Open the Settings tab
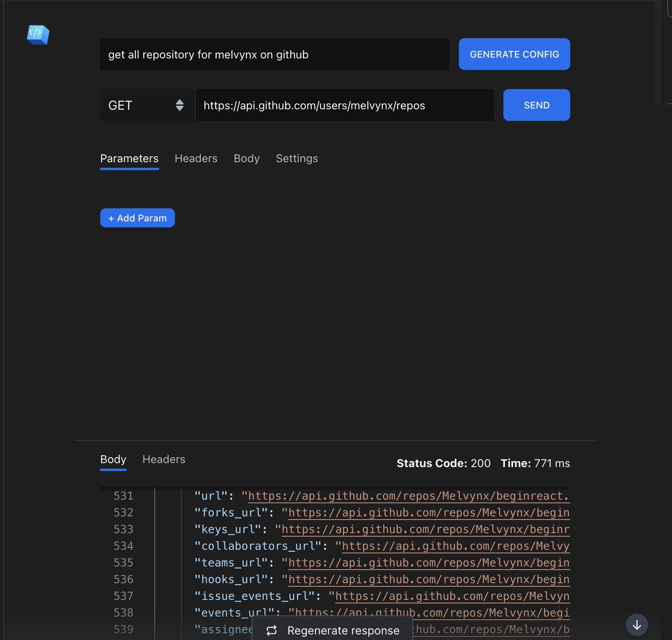Screen dimensions: 672x640 pyautogui.click(x=297, y=158)
